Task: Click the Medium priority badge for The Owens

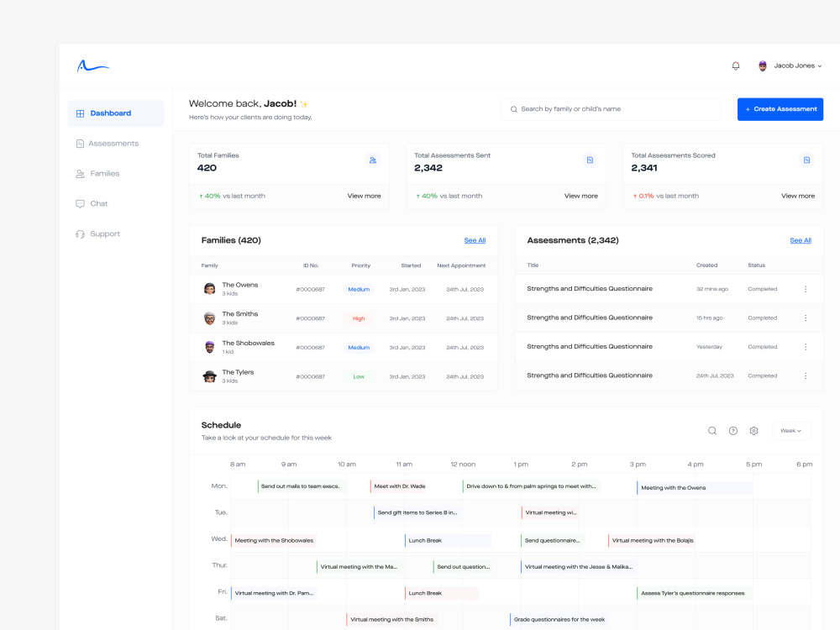Action: pyautogui.click(x=359, y=289)
